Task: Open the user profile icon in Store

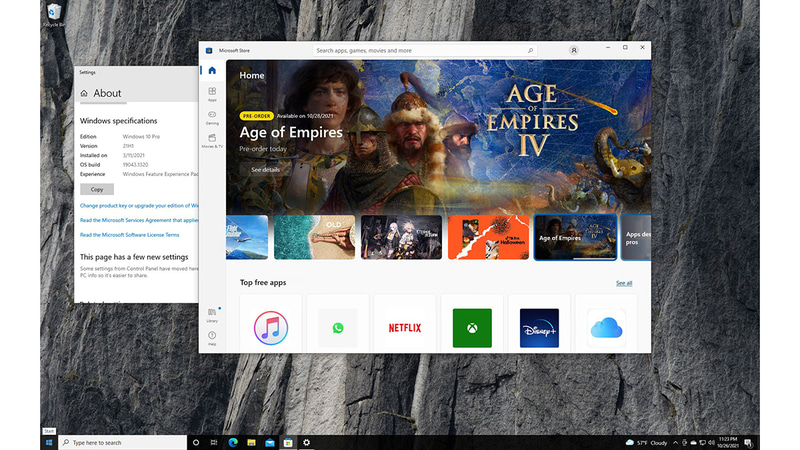Action: [x=574, y=50]
